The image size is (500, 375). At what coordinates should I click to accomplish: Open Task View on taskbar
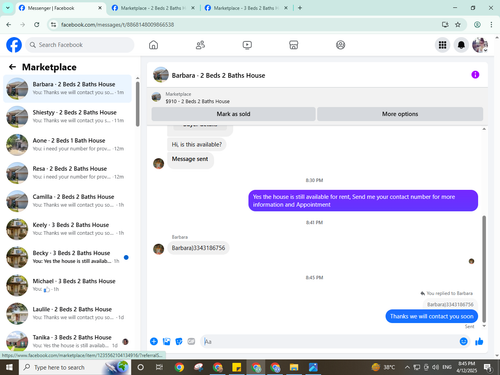(x=159, y=367)
